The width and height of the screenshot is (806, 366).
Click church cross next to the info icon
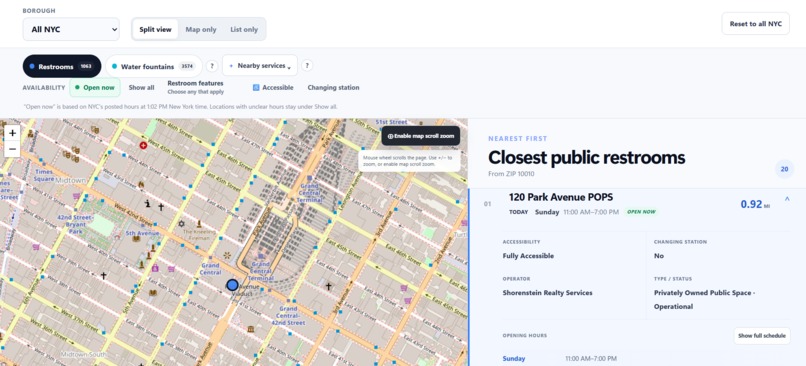click(x=161, y=207)
